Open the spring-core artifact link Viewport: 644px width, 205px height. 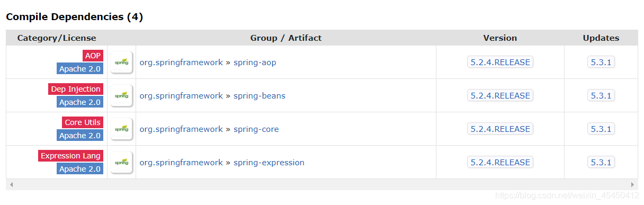point(256,129)
